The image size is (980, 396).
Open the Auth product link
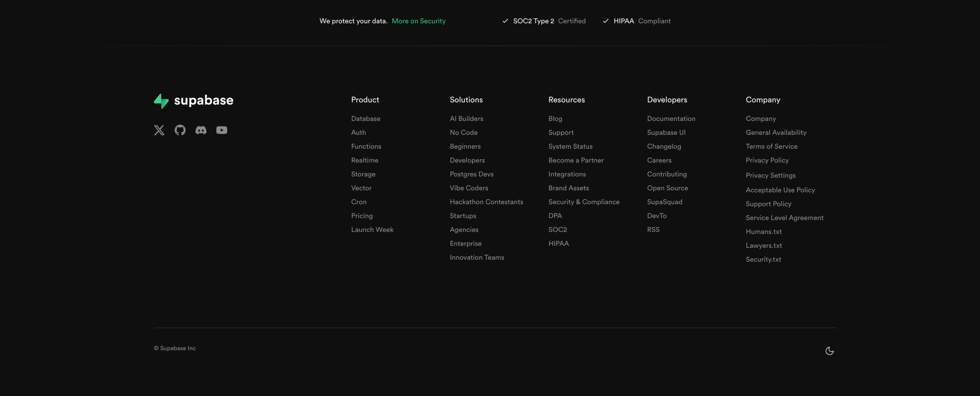359,132
